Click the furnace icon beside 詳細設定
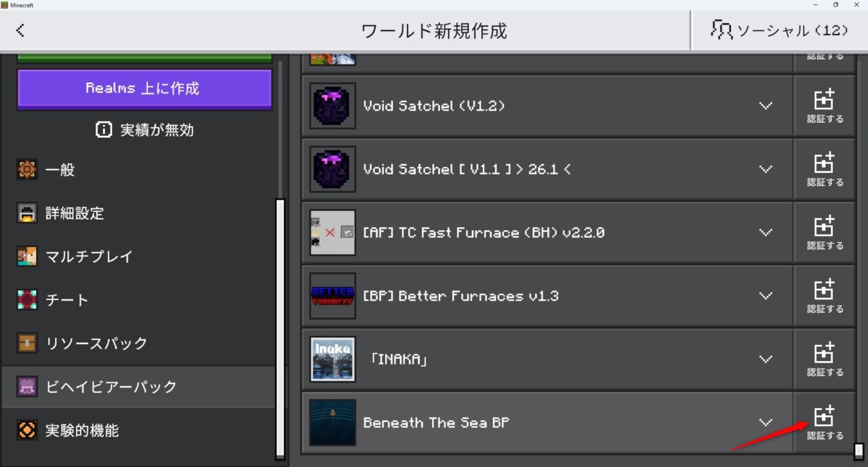This screenshot has width=868, height=467. 27,213
